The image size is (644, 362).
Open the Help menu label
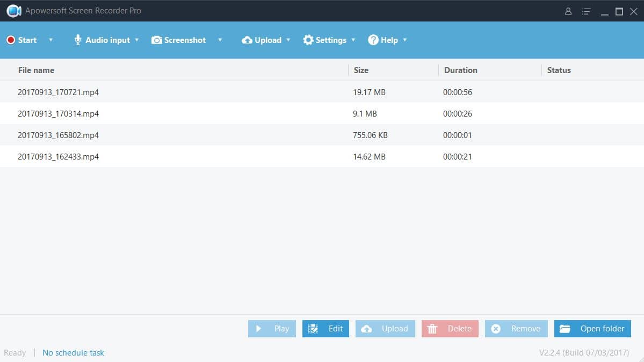(389, 40)
